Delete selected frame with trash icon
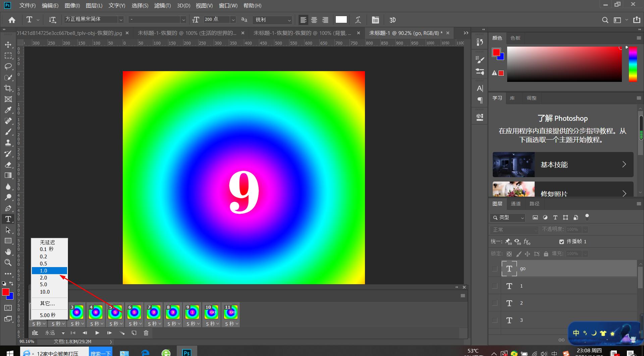This screenshot has height=356, width=644. pyautogui.click(x=146, y=333)
